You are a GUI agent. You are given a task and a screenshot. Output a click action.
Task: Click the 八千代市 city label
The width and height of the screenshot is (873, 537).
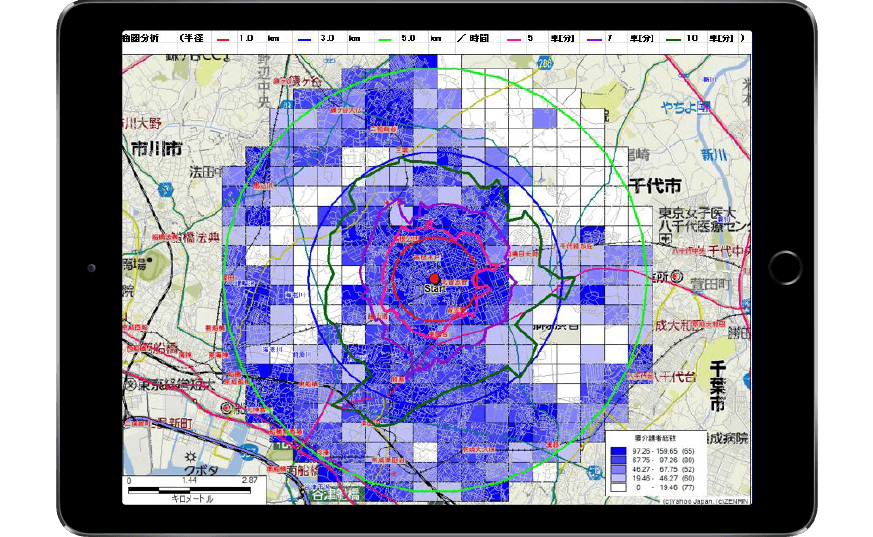(656, 185)
